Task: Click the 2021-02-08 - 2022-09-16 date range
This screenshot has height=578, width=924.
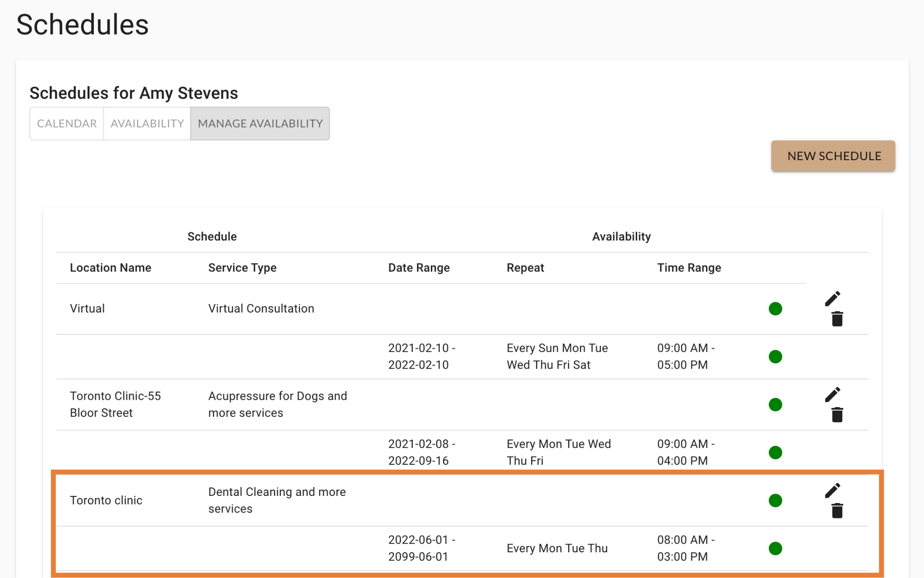Action: (x=422, y=452)
